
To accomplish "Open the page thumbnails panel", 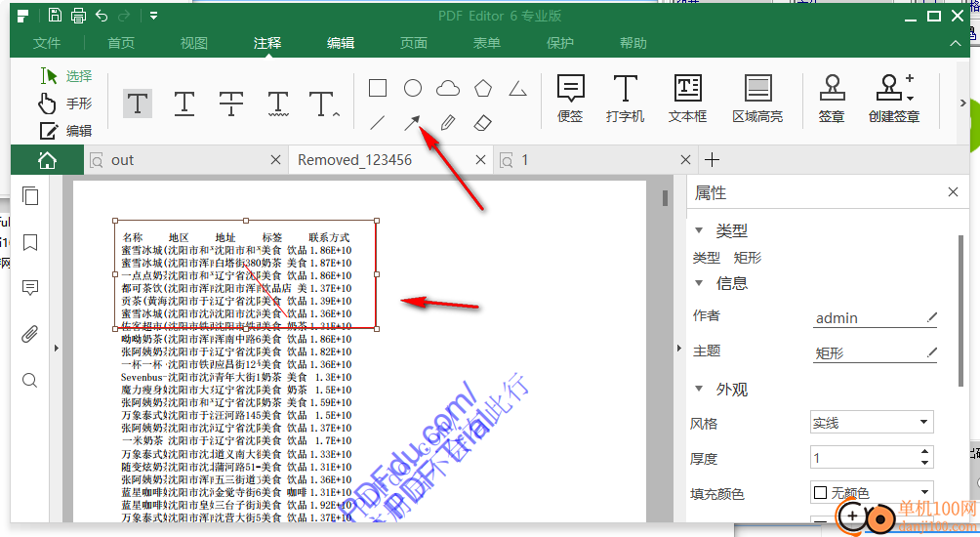I will (x=30, y=196).
